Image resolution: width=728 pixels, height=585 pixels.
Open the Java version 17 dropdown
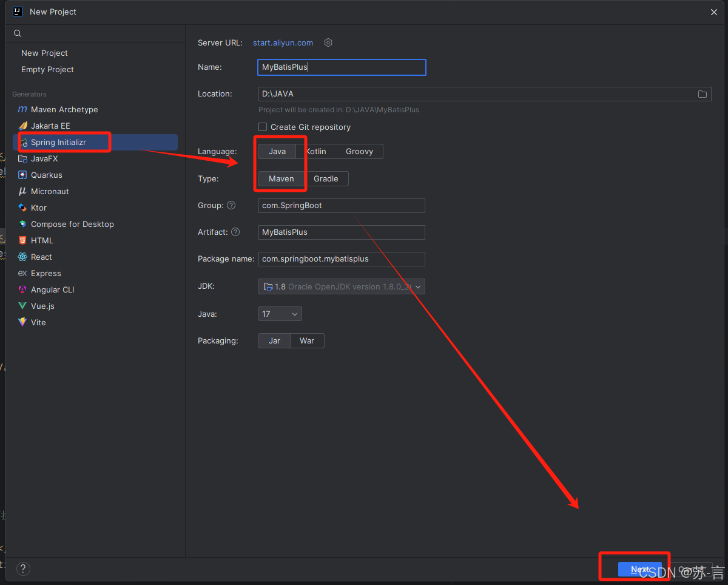pyautogui.click(x=280, y=314)
